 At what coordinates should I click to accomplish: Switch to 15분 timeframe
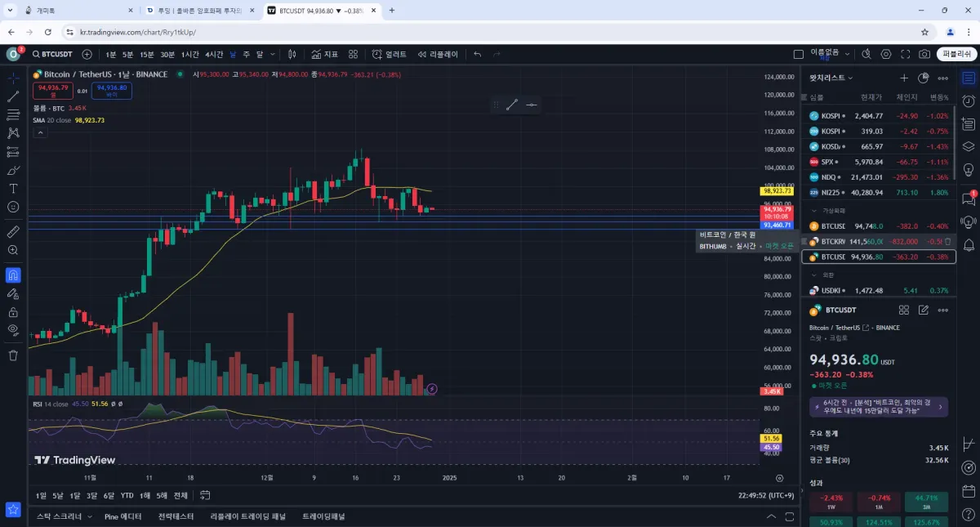point(146,54)
